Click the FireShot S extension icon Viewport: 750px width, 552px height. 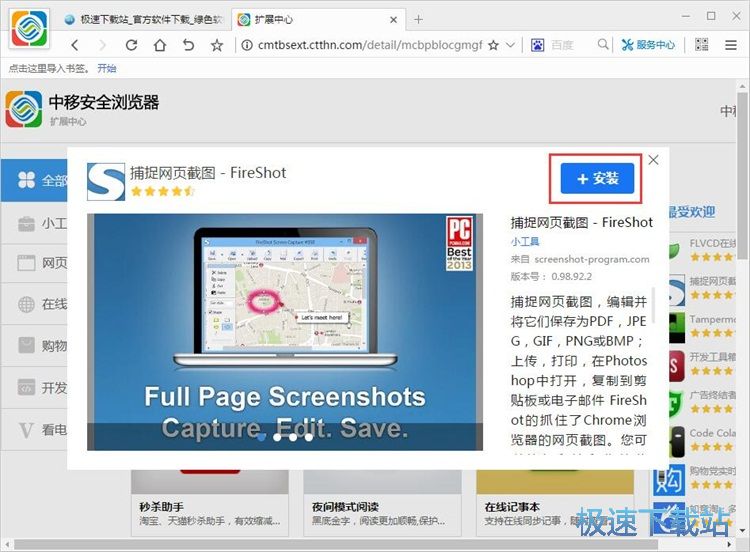tap(106, 182)
